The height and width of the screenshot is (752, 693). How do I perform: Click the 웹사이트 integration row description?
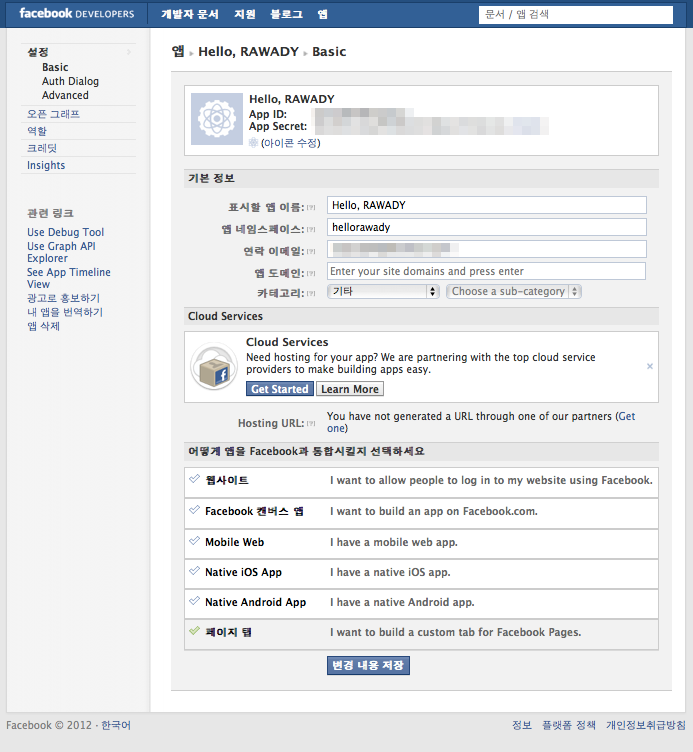[491, 480]
